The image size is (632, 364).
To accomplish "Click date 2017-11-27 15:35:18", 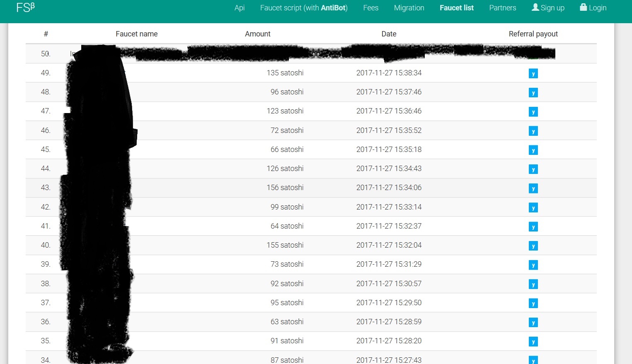I will pyautogui.click(x=389, y=149).
